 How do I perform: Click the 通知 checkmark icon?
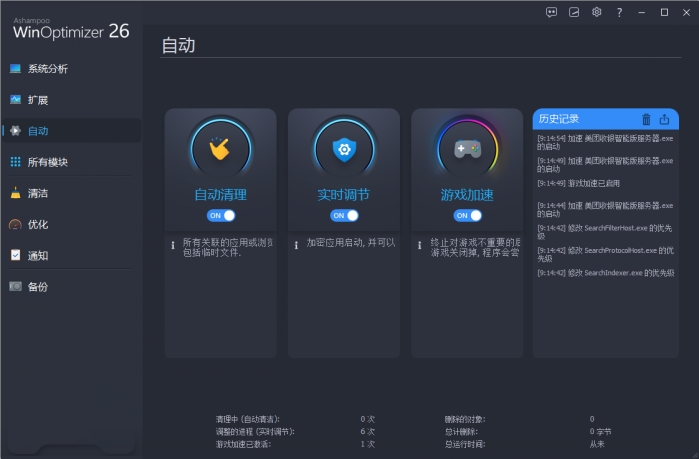pos(16,255)
